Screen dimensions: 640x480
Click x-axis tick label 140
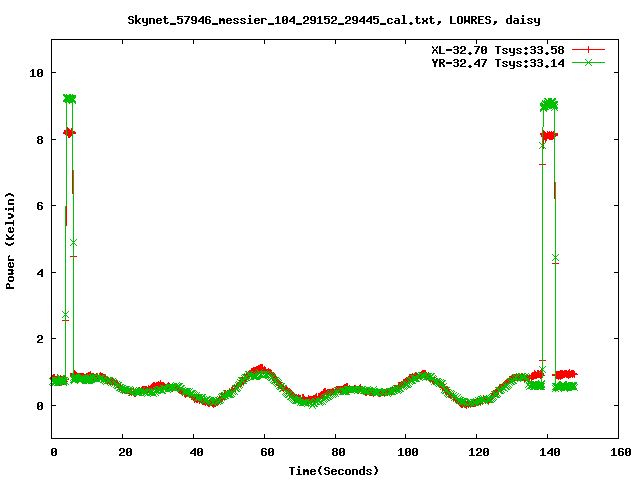tap(550, 452)
